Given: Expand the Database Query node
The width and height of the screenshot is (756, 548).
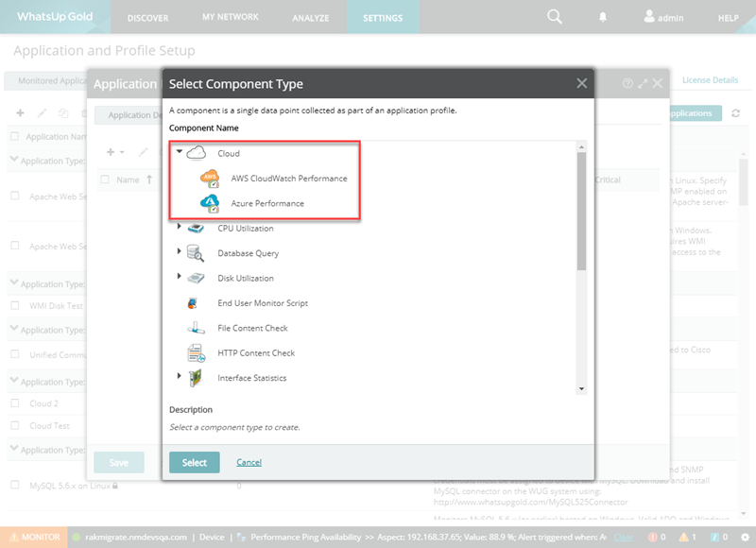Looking at the screenshot, I should point(179,252).
